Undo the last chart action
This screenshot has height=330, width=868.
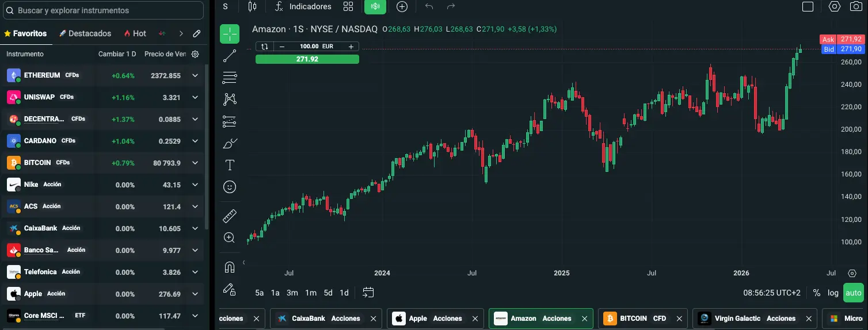point(429,6)
